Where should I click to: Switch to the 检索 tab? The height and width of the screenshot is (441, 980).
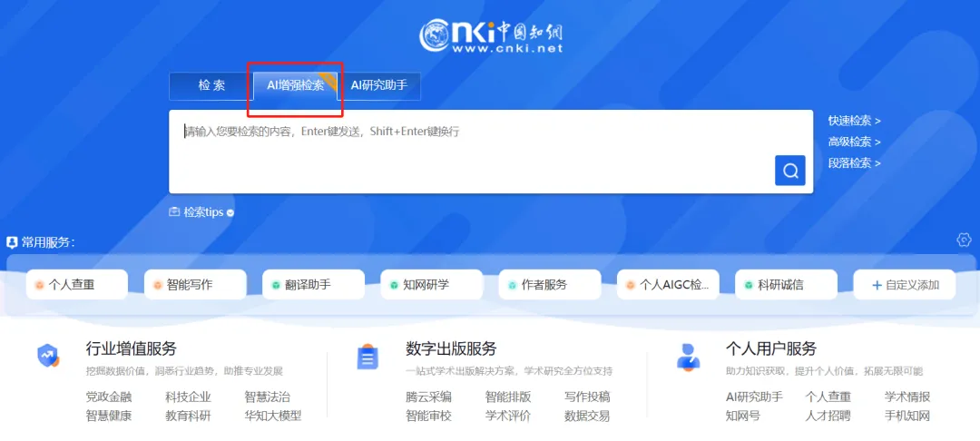[x=211, y=86]
